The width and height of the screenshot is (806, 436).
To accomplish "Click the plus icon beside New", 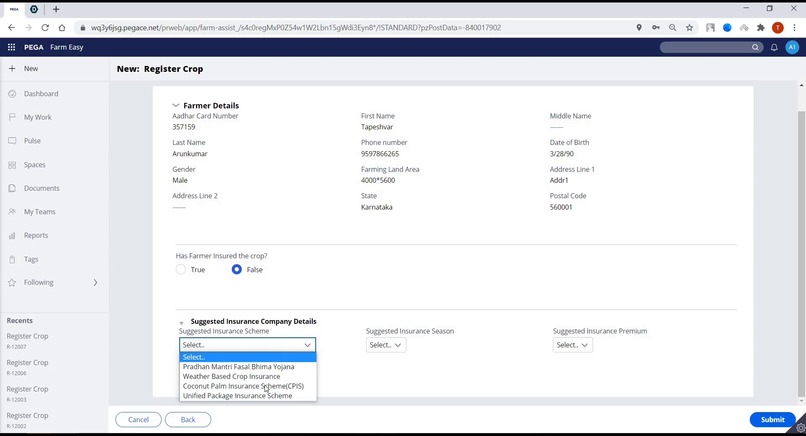I will point(12,68).
